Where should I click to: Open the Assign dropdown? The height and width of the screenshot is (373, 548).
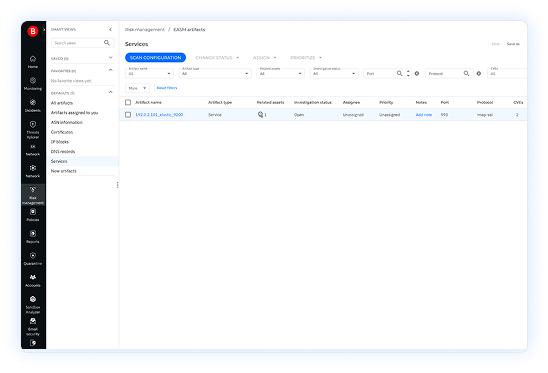tap(265, 58)
